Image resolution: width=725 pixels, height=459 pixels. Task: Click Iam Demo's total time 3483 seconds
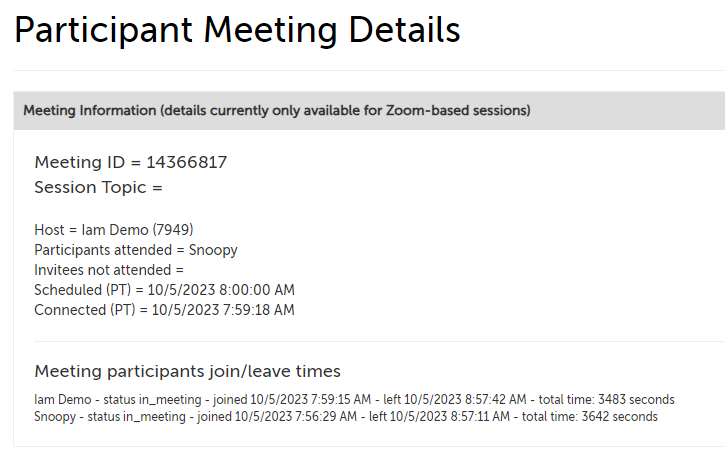point(636,399)
